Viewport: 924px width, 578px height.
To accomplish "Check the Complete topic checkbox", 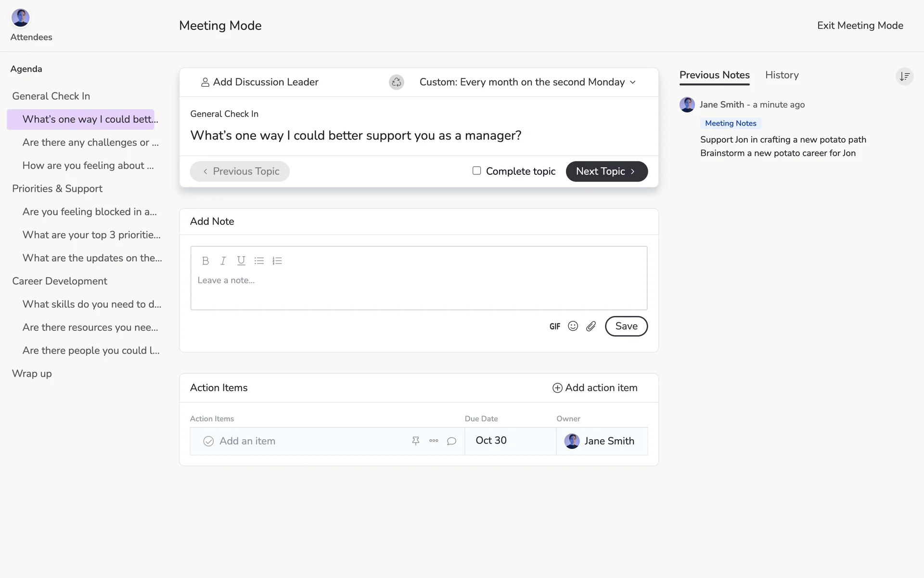I will click(x=476, y=171).
